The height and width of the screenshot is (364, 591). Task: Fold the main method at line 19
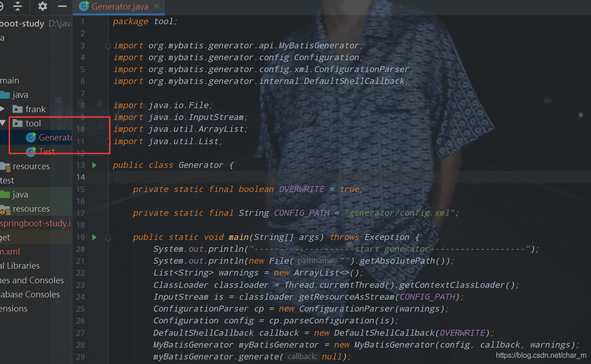(x=108, y=237)
